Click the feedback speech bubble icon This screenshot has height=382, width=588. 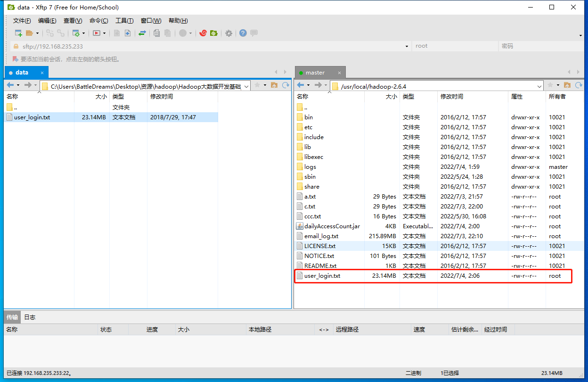pyautogui.click(x=254, y=33)
